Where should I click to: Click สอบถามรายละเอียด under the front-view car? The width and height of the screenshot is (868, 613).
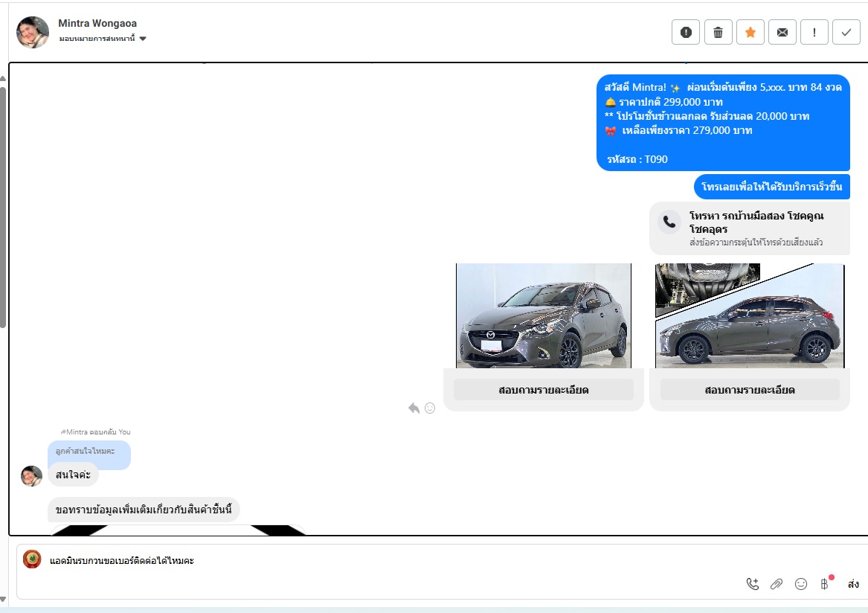coord(544,390)
